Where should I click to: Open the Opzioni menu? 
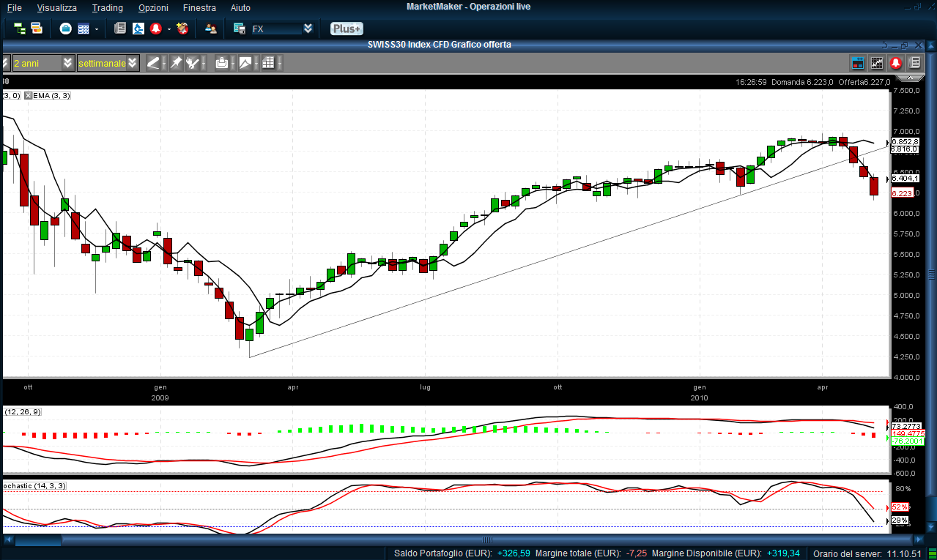click(153, 7)
